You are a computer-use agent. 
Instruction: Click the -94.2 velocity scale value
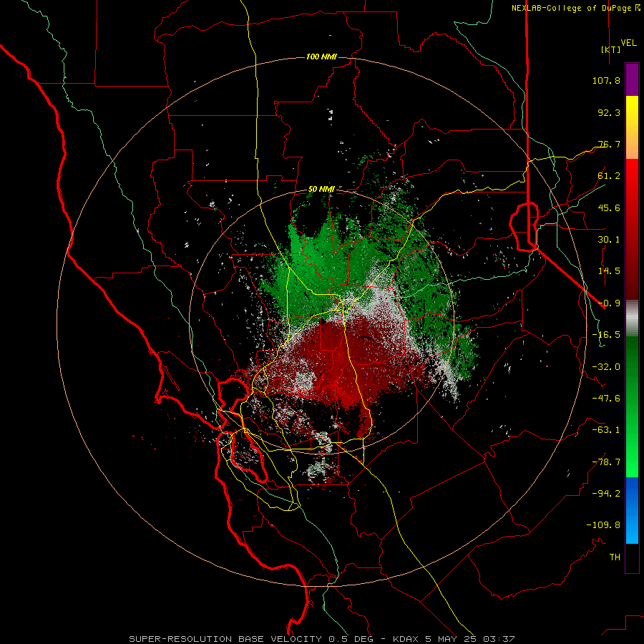coord(606,494)
